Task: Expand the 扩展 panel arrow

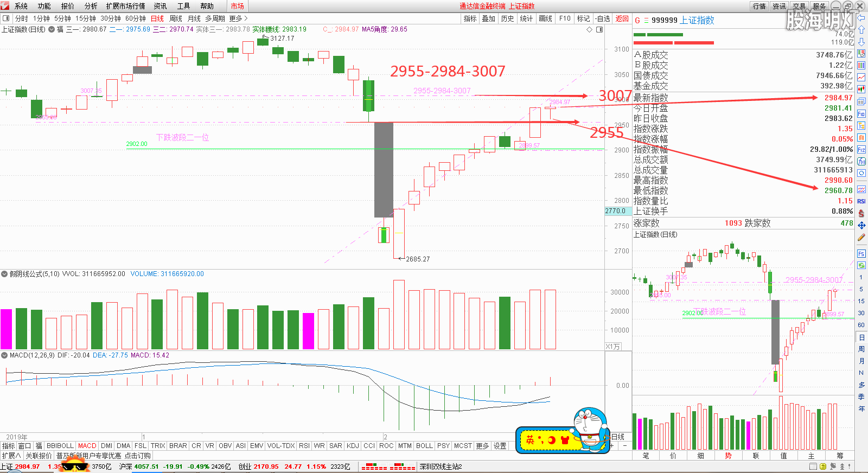Action: (x=11, y=456)
